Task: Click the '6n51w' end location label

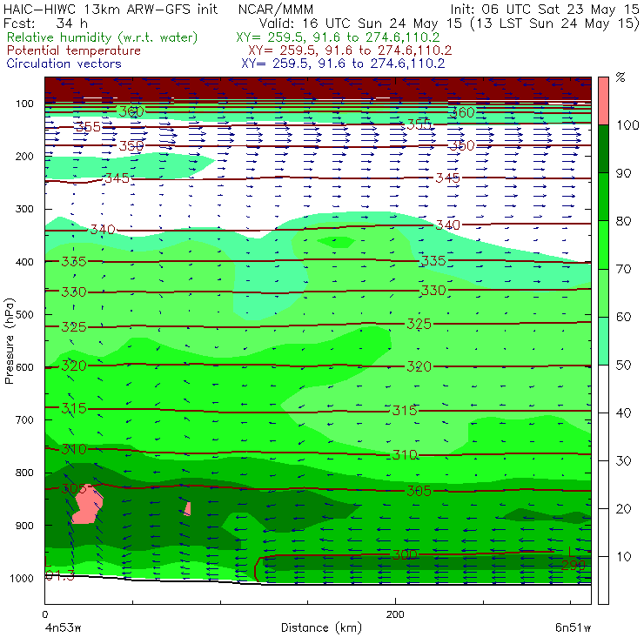Action: 573,628
